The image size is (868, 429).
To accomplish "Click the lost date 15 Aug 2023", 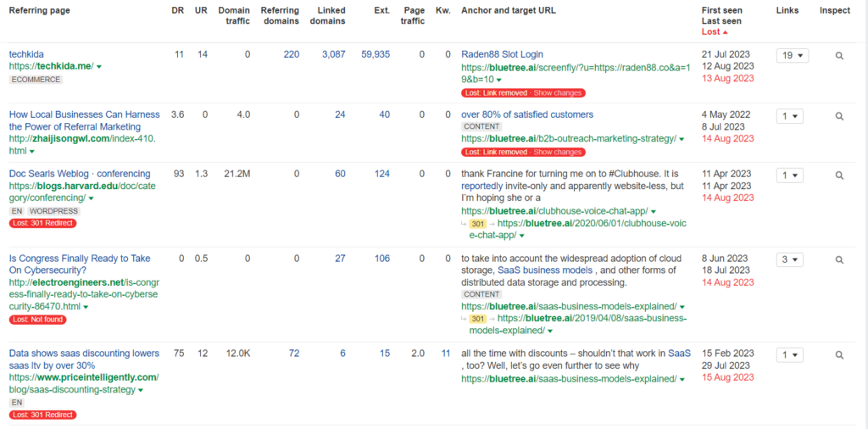I will (727, 377).
